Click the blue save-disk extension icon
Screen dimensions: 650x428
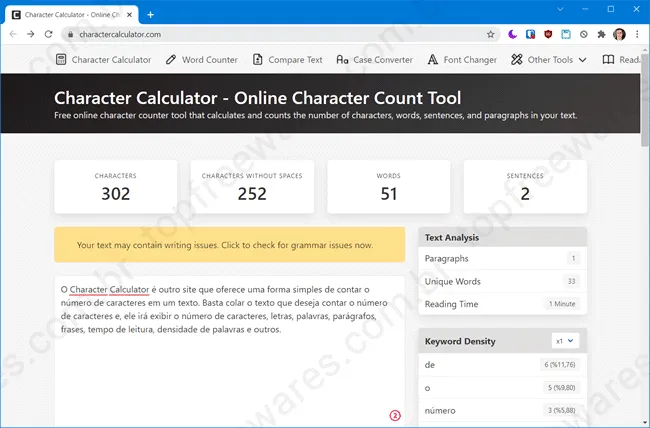566,34
